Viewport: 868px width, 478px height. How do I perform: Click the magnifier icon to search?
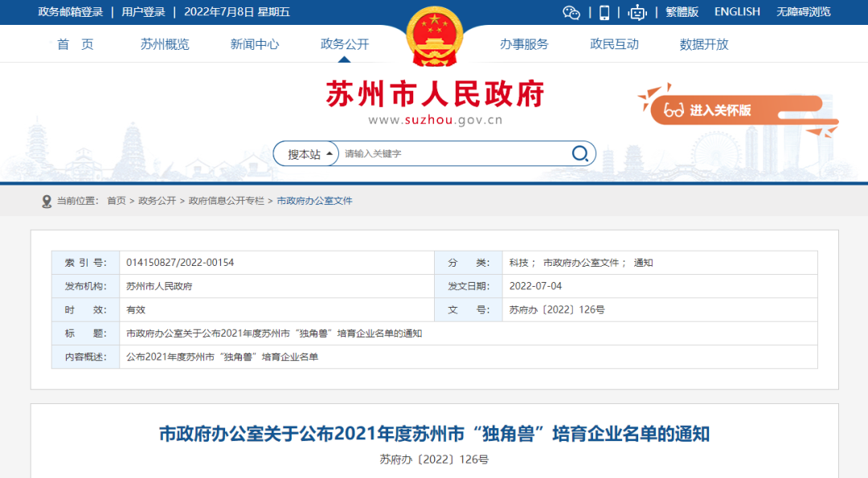point(580,153)
